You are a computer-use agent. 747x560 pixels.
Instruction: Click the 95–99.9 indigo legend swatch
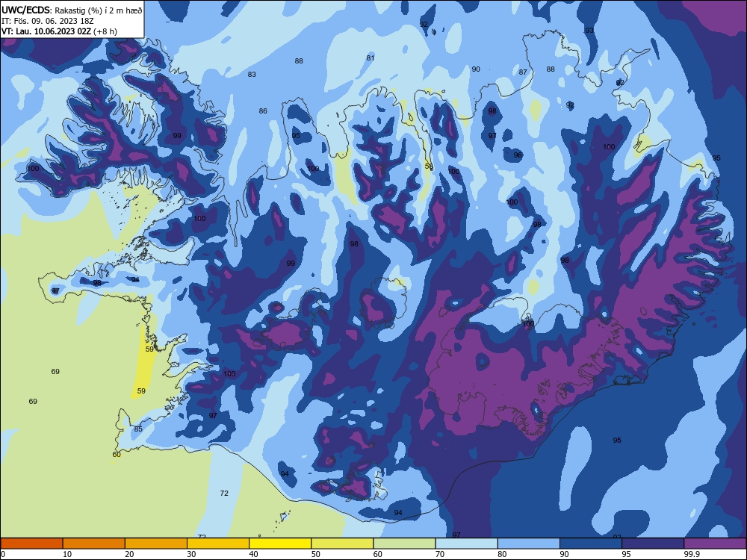click(653, 544)
